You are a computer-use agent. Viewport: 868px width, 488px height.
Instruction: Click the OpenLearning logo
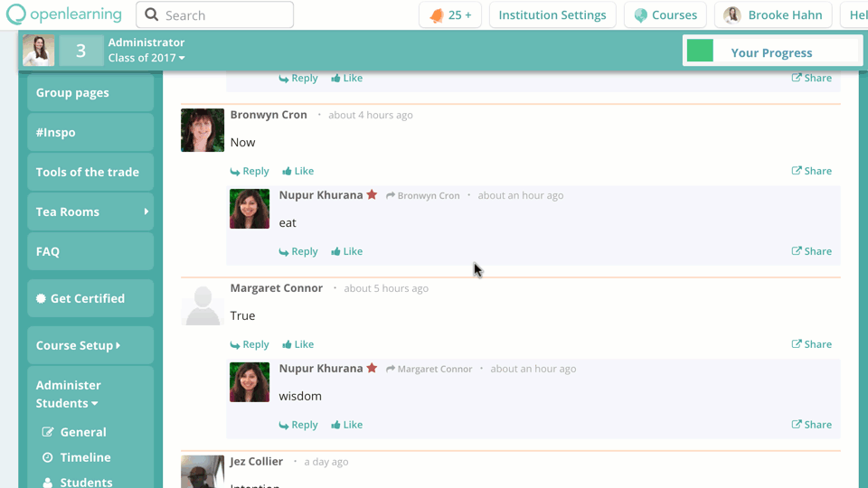tap(64, 14)
